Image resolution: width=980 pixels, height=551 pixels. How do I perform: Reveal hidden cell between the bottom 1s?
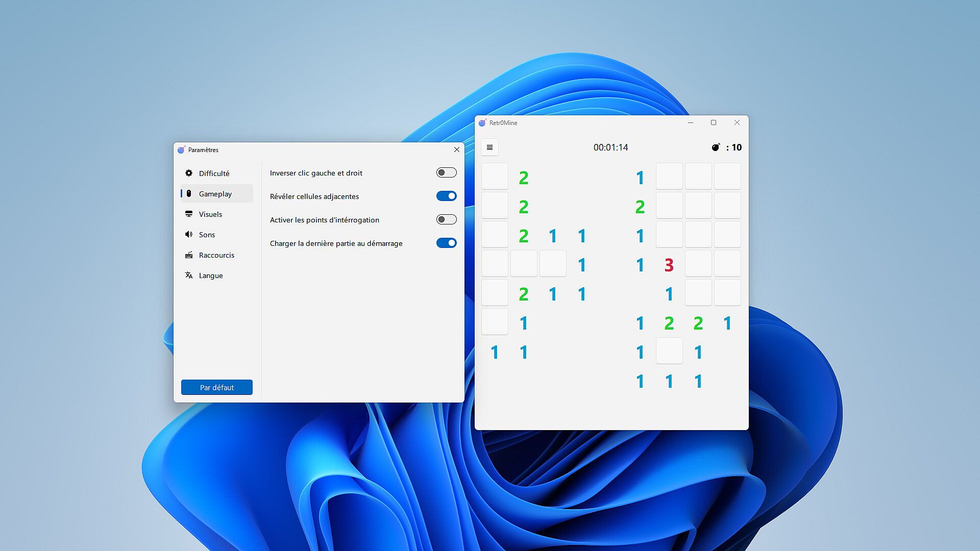point(669,351)
